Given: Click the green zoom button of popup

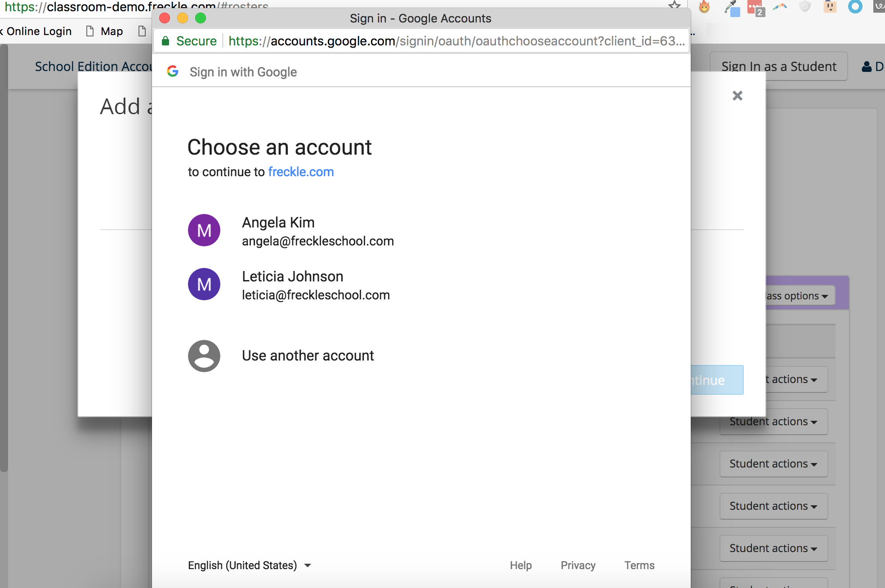Looking at the screenshot, I should click(201, 18).
